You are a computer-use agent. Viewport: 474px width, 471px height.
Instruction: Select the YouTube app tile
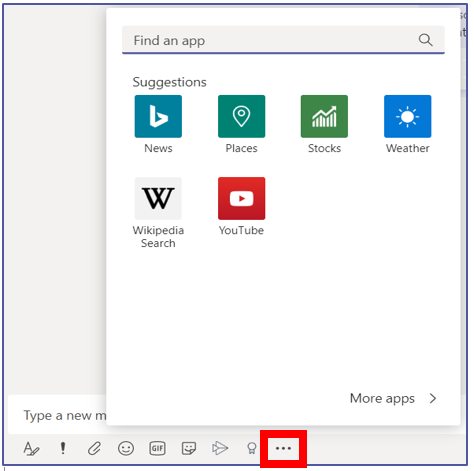point(241,198)
